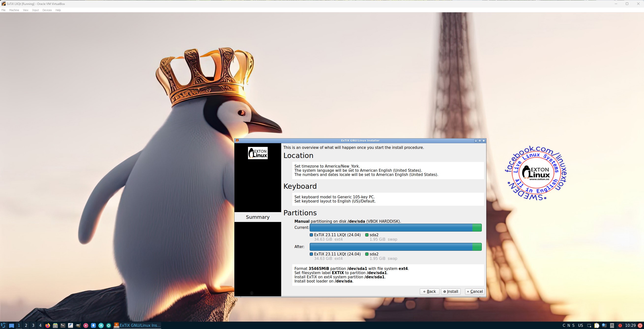This screenshot has height=329, width=644.
Task: Click the Current partition bar blue segment
Action: [x=391, y=228]
